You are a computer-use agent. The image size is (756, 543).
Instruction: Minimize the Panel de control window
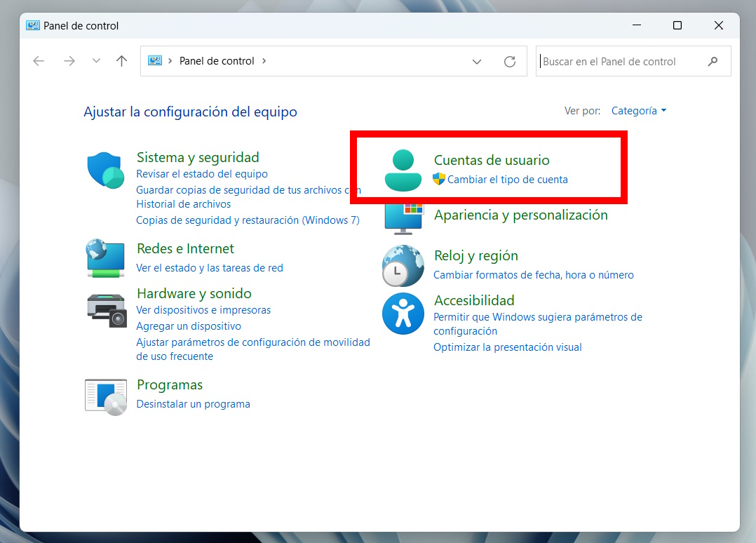637,25
